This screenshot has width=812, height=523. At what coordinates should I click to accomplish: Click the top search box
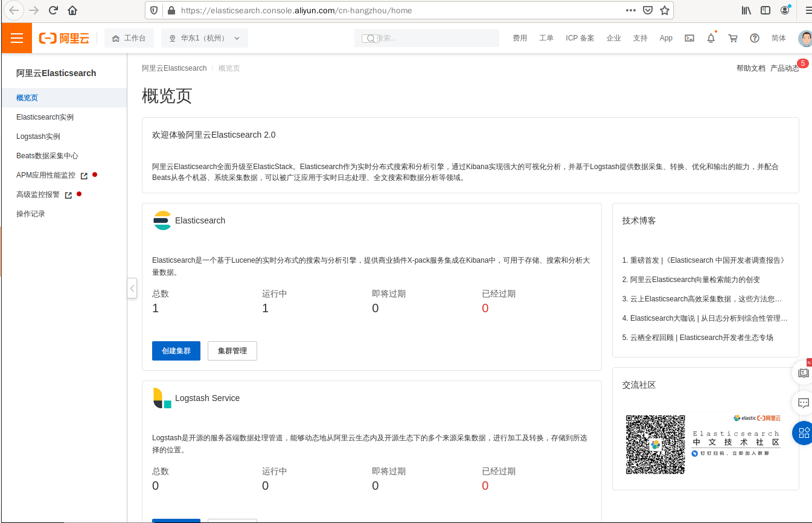pos(427,38)
